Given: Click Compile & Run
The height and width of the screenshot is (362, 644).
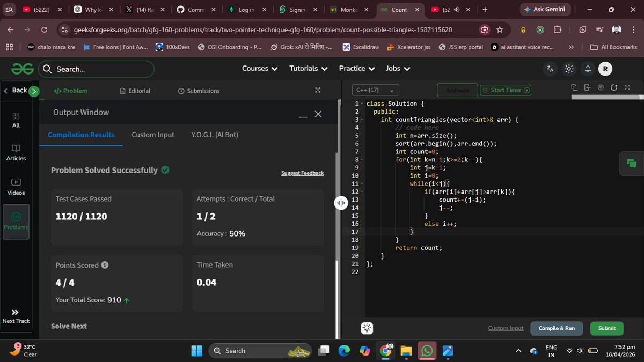Looking at the screenshot, I should coord(557,328).
